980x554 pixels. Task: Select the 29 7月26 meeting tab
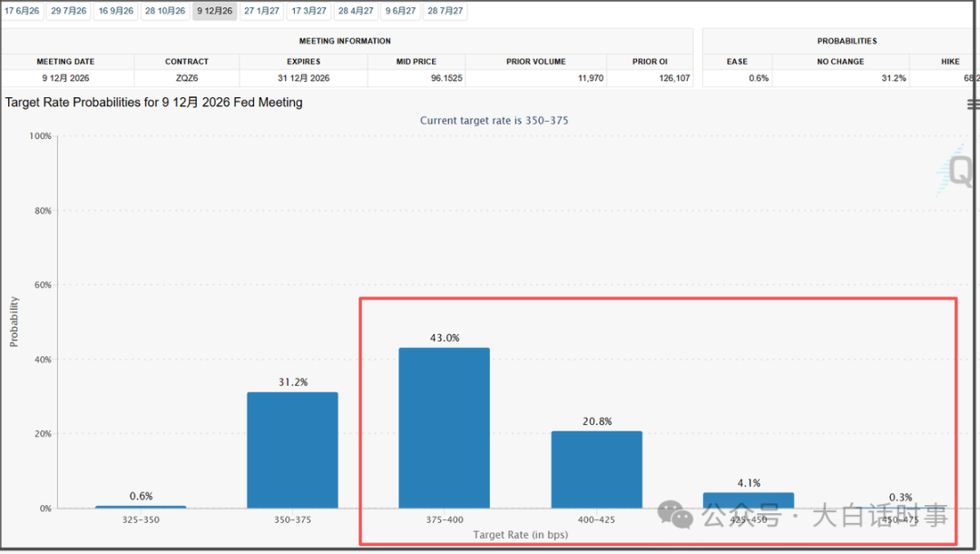point(69,11)
